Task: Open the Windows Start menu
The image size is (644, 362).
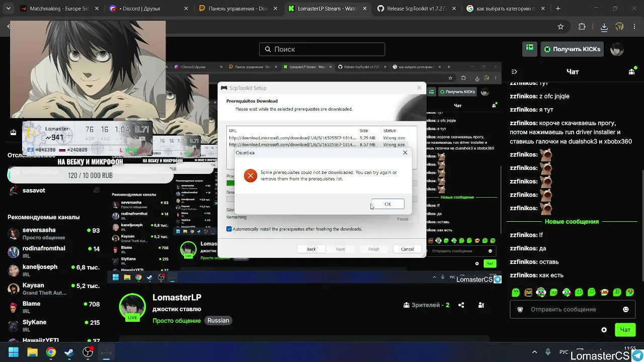Action: 14,352
